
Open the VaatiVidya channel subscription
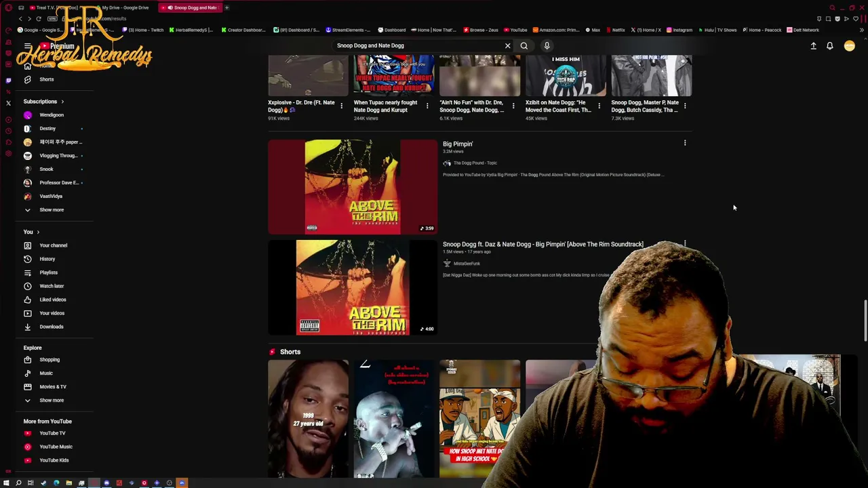[52, 197]
